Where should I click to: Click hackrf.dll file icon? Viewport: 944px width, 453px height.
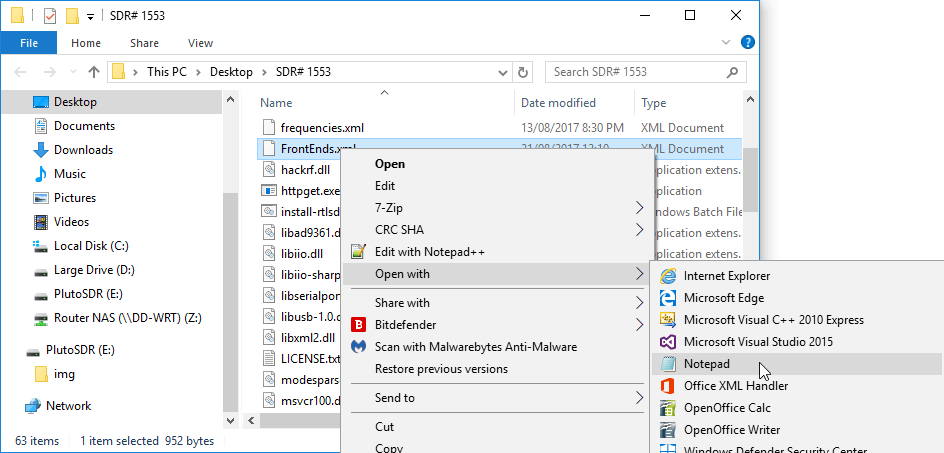269,170
